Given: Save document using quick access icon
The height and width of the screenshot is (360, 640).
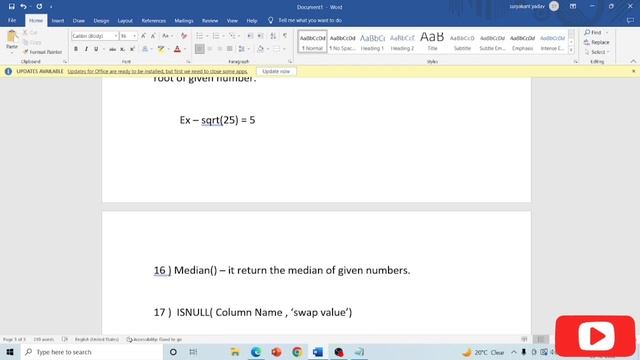Looking at the screenshot, I should click(11, 7).
